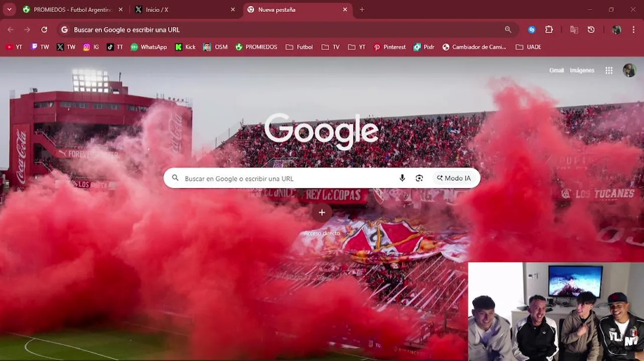Open the Instagram IG bookmark

click(x=91, y=47)
